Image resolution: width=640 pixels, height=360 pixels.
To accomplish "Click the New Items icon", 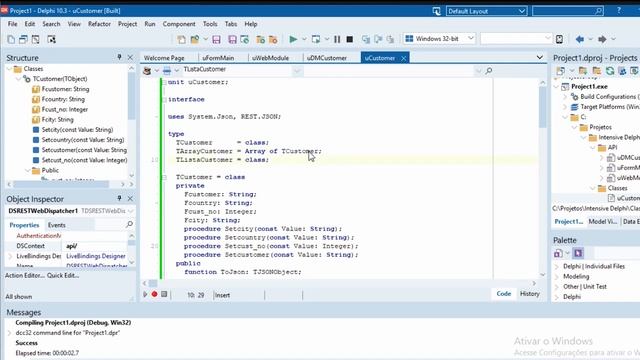I will click(181, 39).
